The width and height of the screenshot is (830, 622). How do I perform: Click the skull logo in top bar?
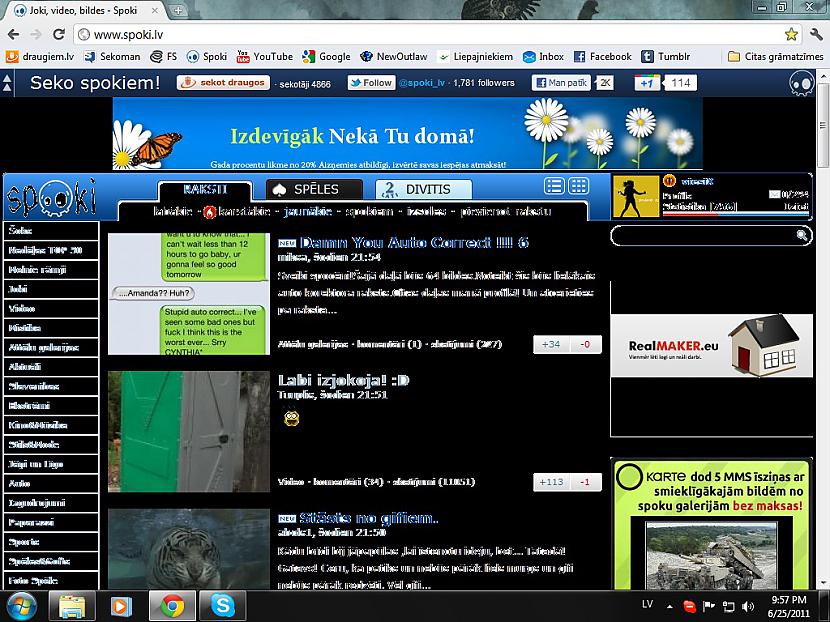(801, 83)
